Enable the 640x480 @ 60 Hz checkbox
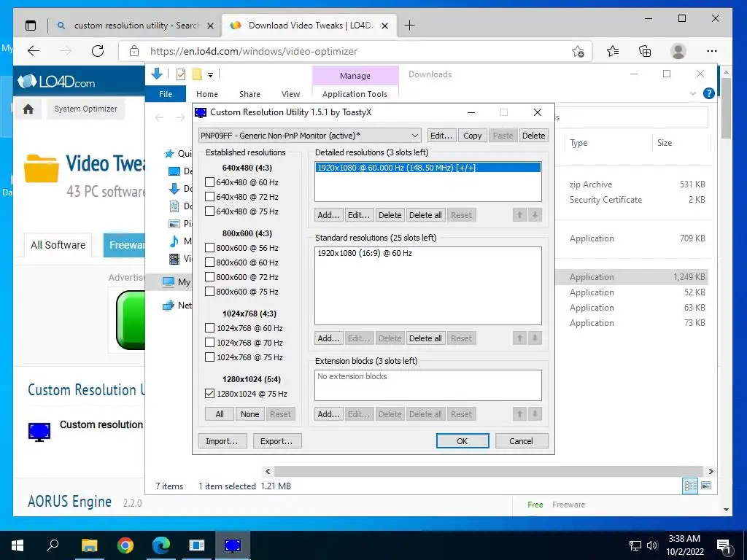The width and height of the screenshot is (747, 560). (209, 182)
